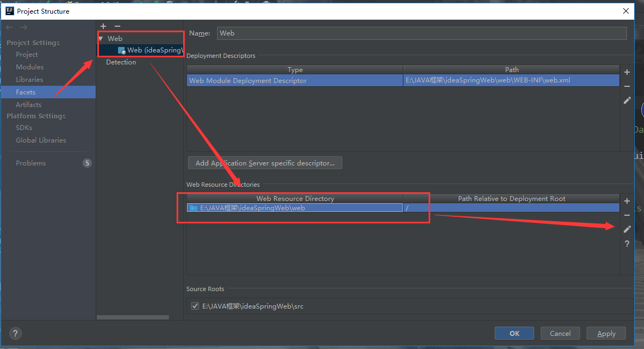Viewport: 644px width, 349px height.
Task: Click the Path column header
Action: pos(511,70)
